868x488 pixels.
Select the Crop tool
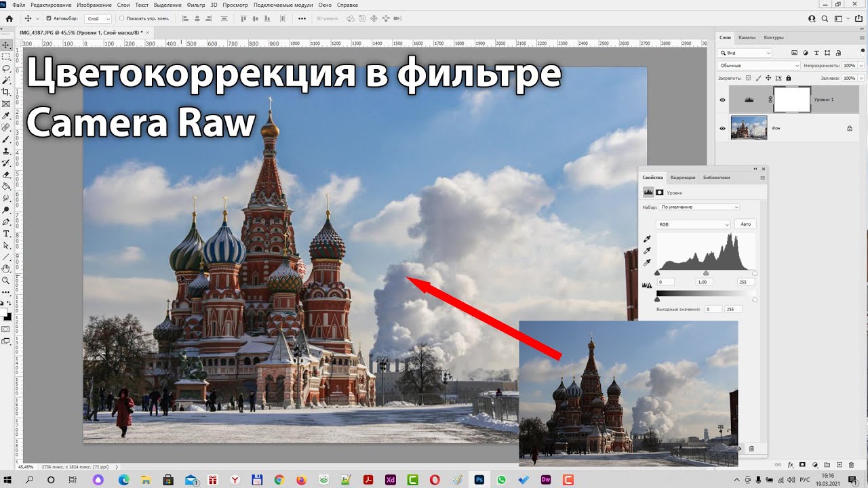tap(6, 92)
